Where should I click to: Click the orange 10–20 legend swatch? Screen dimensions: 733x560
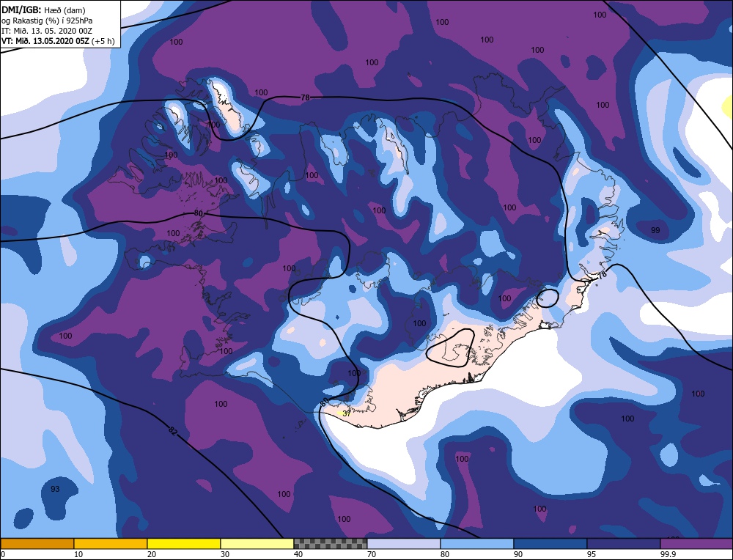[x=111, y=543]
